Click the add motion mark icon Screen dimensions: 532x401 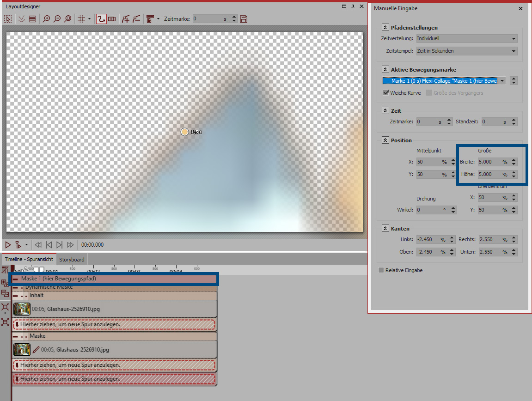(x=125, y=19)
